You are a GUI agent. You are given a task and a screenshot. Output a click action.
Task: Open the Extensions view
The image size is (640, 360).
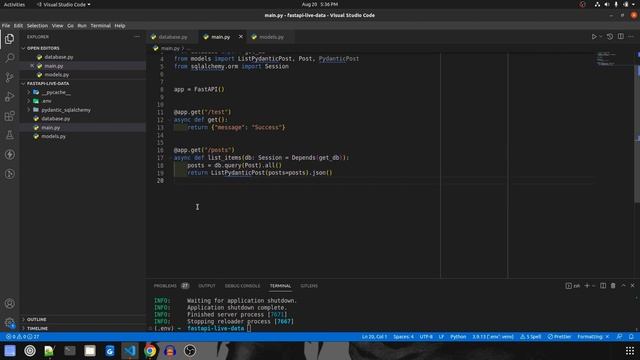(x=9, y=116)
